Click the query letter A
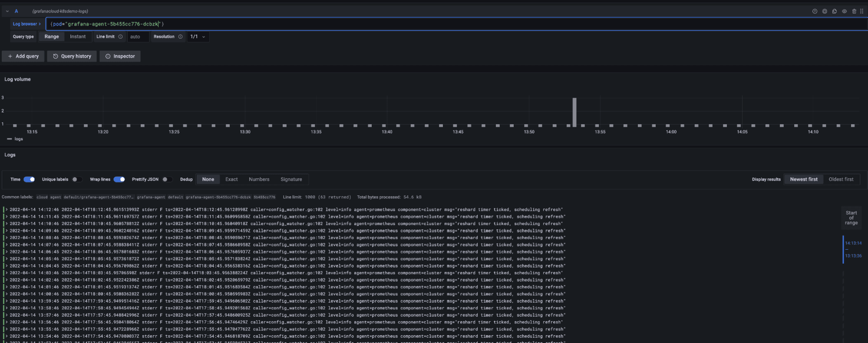 pos(17,11)
